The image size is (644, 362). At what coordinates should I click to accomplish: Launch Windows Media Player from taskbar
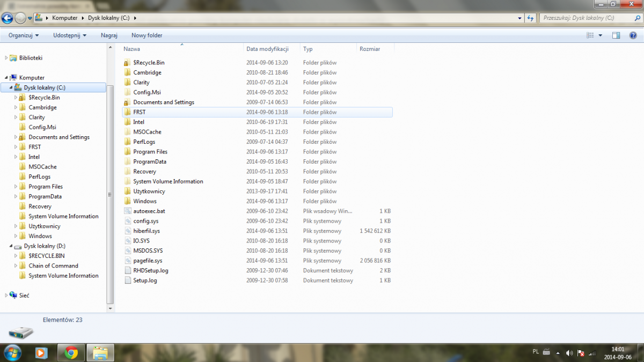[41, 352]
